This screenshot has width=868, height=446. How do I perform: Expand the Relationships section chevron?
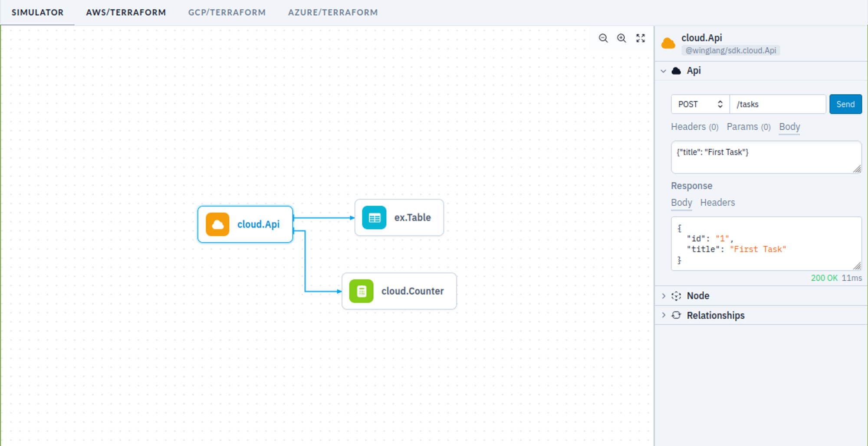(x=663, y=315)
